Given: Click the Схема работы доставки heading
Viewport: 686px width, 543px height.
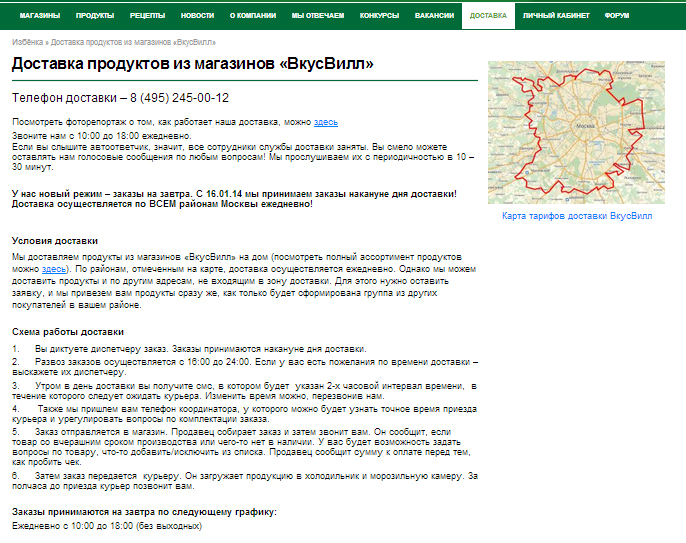Looking at the screenshot, I should (x=68, y=332).
